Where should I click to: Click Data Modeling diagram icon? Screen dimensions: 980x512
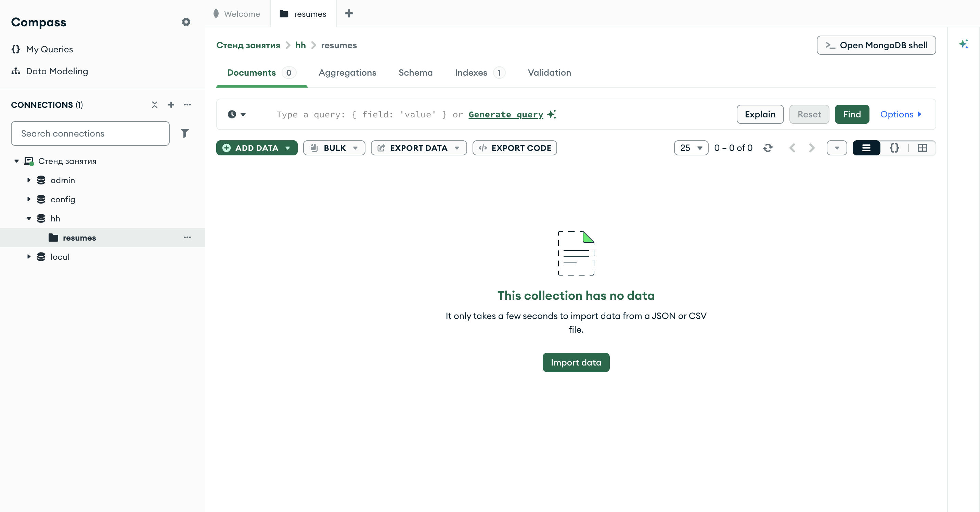[16, 71]
